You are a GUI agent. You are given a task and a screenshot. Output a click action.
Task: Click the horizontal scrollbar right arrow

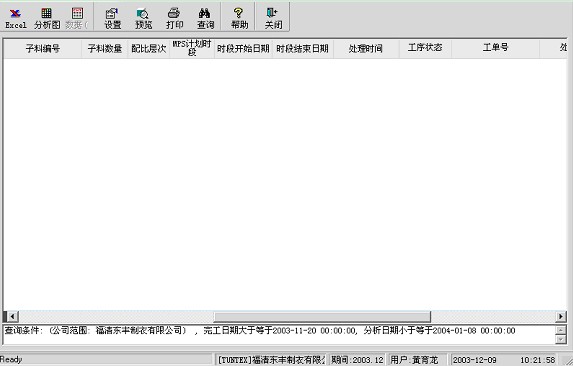(x=561, y=316)
